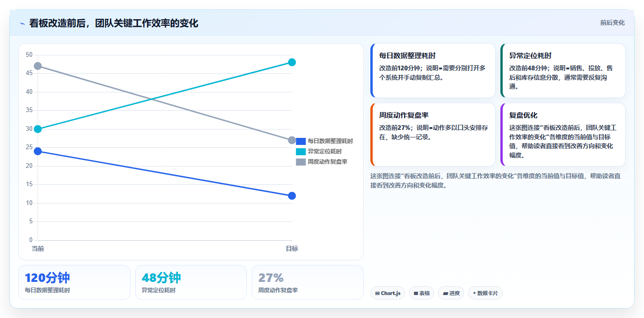Click the 数据卡片 tag chip
Image resolution: width=644 pixels, height=318 pixels.
[x=485, y=293]
